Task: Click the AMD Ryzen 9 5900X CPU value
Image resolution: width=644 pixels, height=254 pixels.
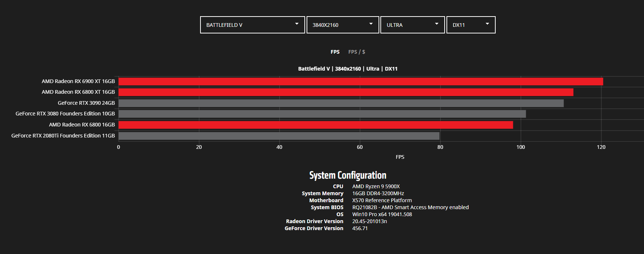Action: tap(376, 186)
